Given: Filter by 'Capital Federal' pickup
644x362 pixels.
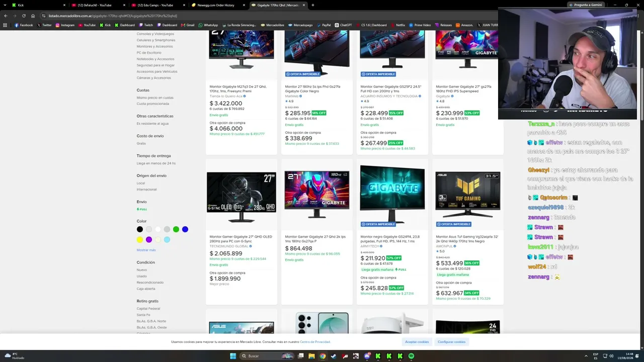Looking at the screenshot, I should [x=148, y=309].
